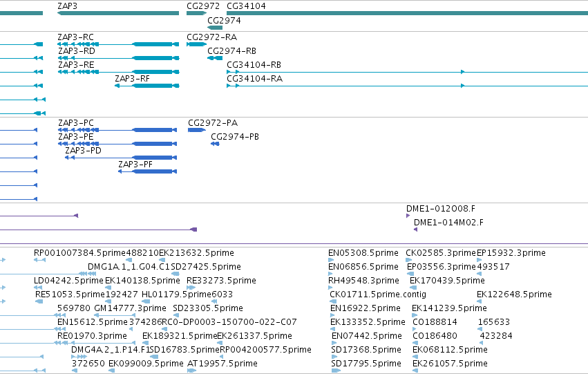This screenshot has height=374, width=588.
Task: Open the CG34104-RA transcript label
Action: coord(255,79)
